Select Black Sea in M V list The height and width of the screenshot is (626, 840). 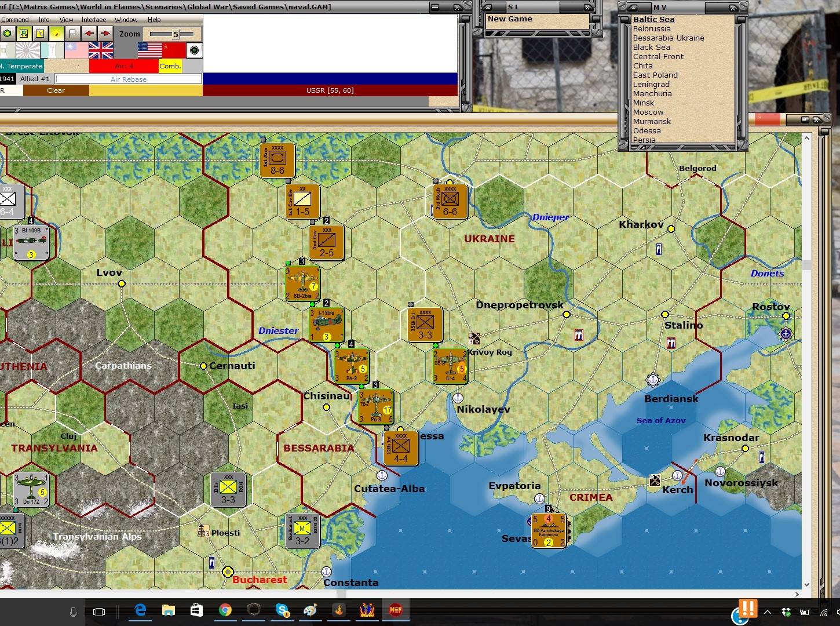(651, 47)
